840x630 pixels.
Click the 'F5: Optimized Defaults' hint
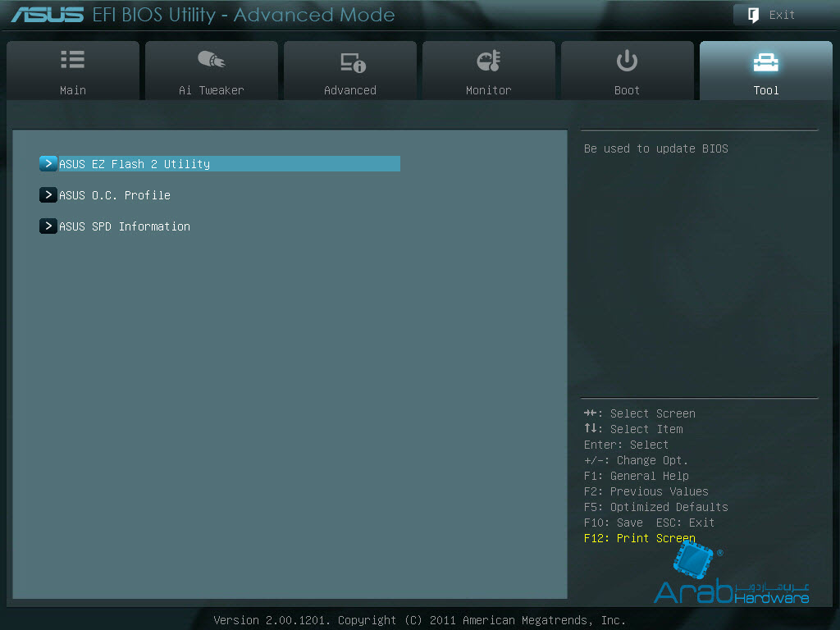coord(655,507)
